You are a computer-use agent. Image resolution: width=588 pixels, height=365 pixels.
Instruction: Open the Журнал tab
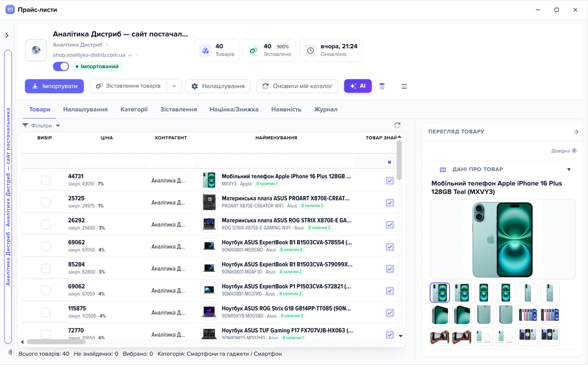(x=326, y=110)
